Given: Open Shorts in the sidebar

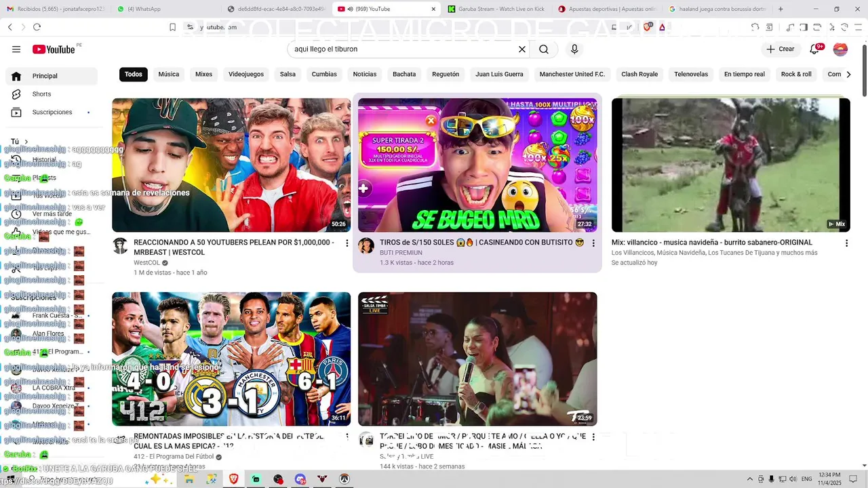Looking at the screenshot, I should point(52,94).
